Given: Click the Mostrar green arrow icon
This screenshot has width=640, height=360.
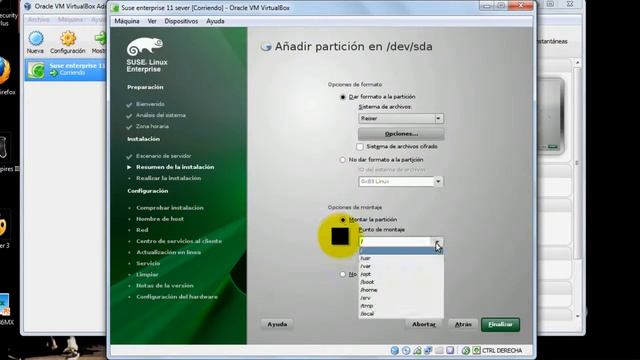Looking at the screenshot, I should 100,39.
